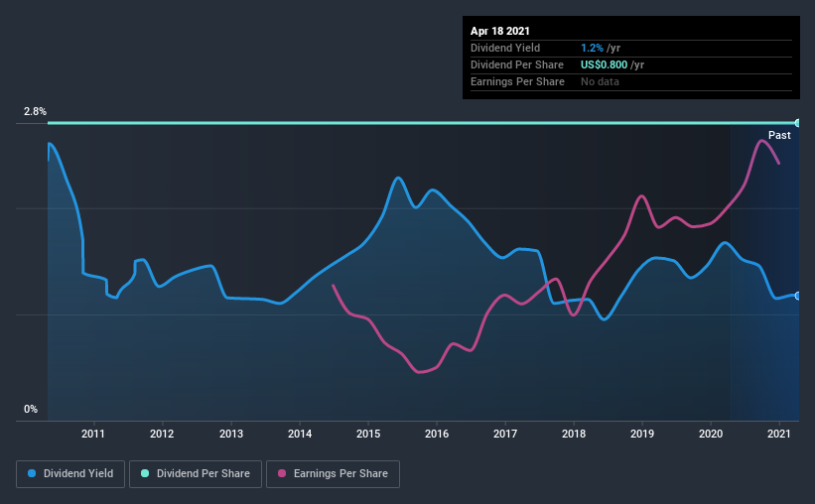
Task: Click the pink Earnings Per Share legend dot
Action: 282,473
